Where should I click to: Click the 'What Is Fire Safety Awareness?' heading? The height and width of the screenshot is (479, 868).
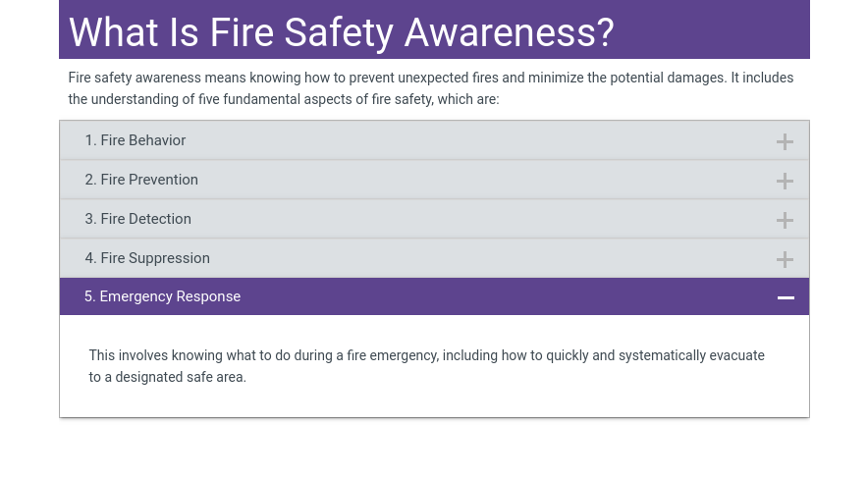click(x=341, y=32)
